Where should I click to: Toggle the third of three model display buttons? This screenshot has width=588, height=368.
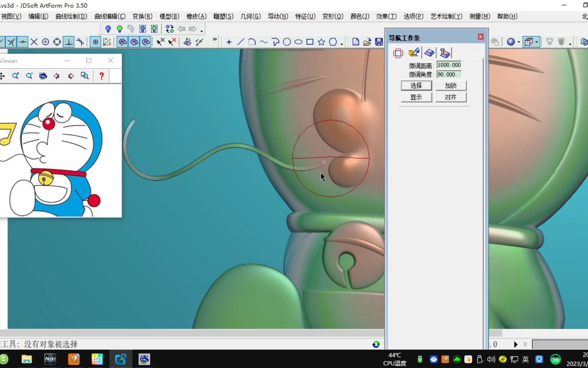pyautogui.click(x=146, y=42)
